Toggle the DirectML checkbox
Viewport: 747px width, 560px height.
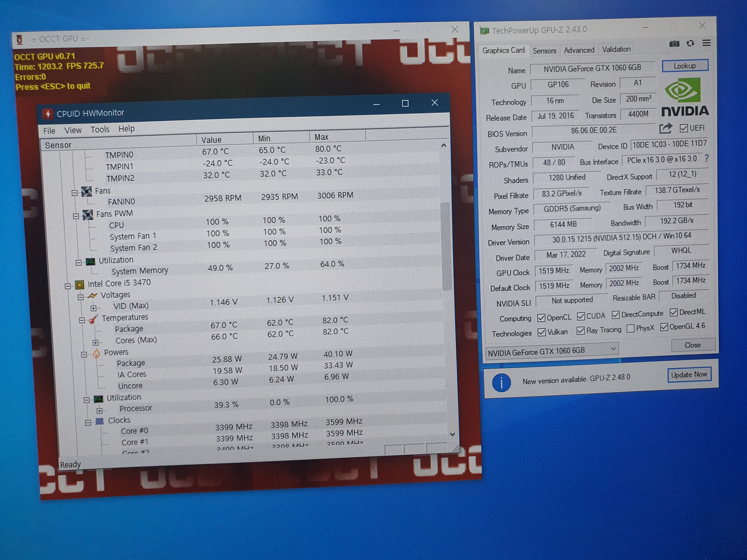tap(673, 312)
